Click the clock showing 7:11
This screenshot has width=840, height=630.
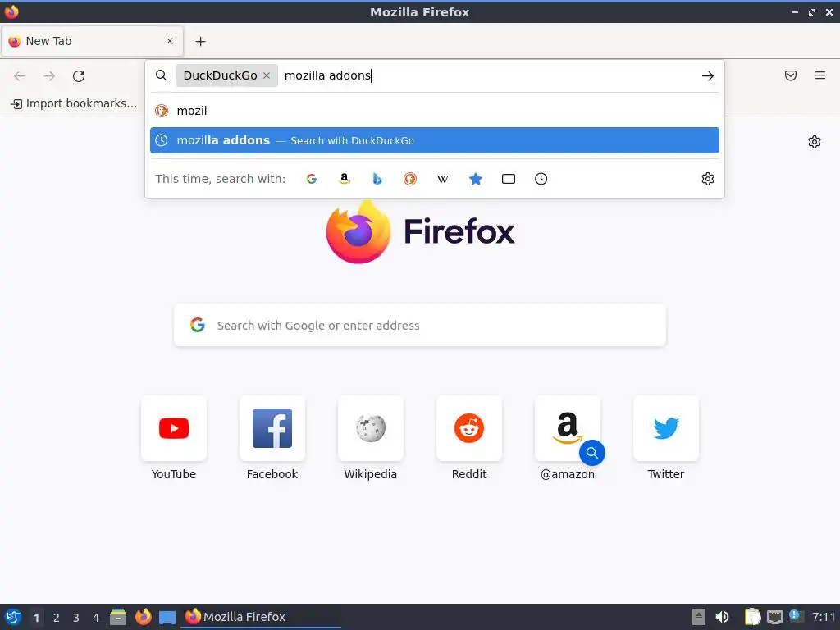pyautogui.click(x=824, y=617)
